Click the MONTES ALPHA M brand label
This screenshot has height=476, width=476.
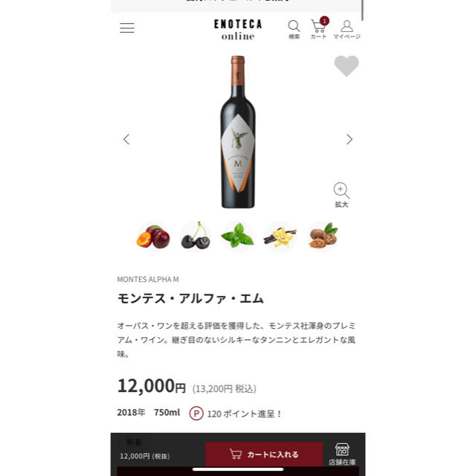pyautogui.click(x=148, y=280)
